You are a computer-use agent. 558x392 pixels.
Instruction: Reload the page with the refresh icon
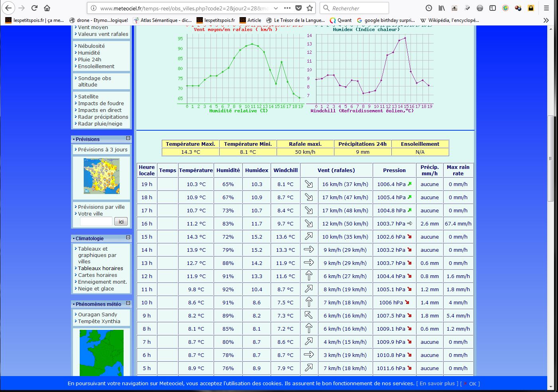point(34,8)
